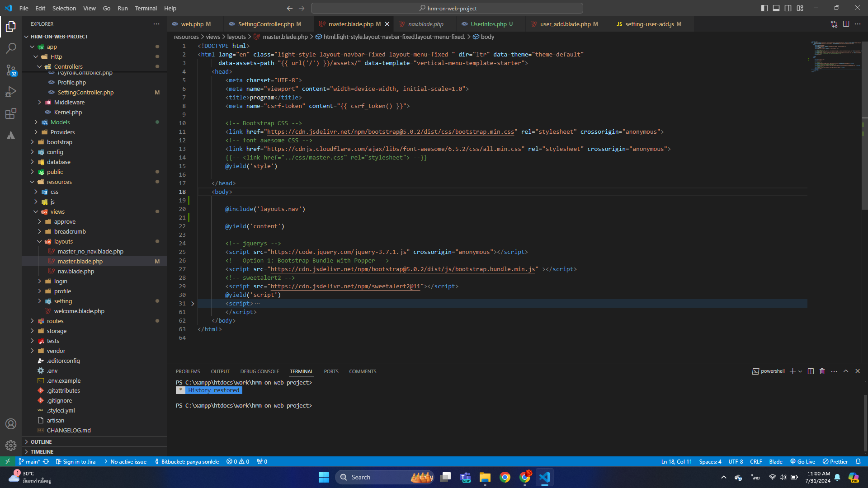The width and height of the screenshot is (868, 488).
Task: Toggle the secondary side bar
Action: pyautogui.click(x=788, y=8)
